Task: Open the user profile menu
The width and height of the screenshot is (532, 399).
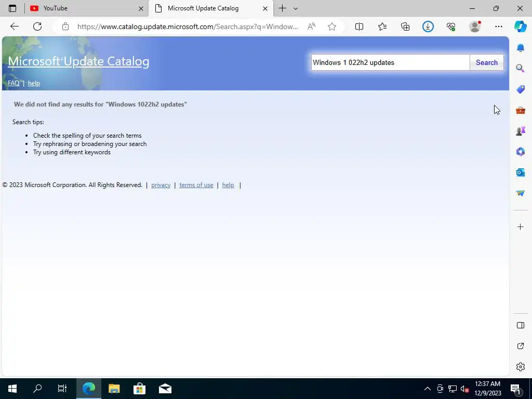Action: [x=475, y=26]
